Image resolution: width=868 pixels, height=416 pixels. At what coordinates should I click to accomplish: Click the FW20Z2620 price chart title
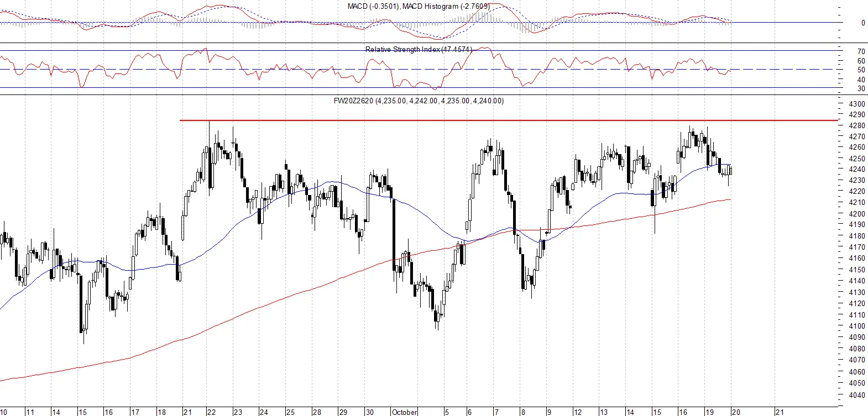[419, 101]
